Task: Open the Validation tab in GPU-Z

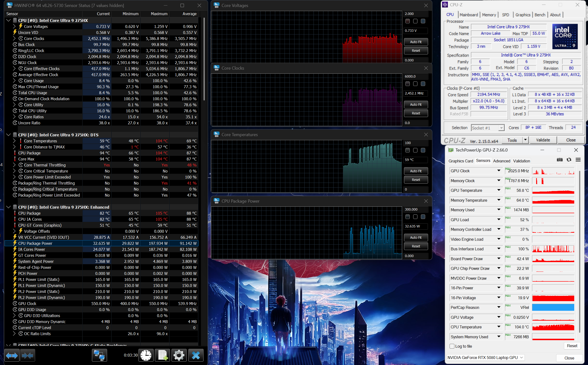Action: 521,161
